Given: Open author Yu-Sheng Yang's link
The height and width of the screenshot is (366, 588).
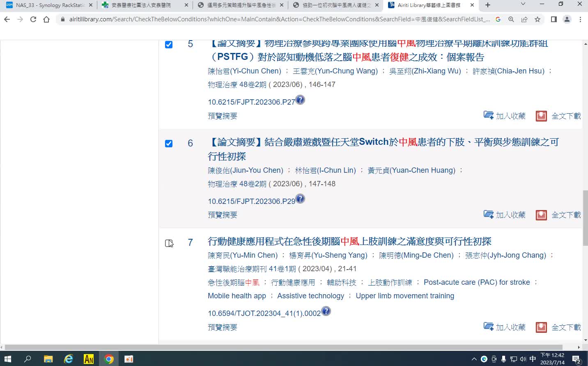Looking at the screenshot, I should pyautogui.click(x=328, y=255).
